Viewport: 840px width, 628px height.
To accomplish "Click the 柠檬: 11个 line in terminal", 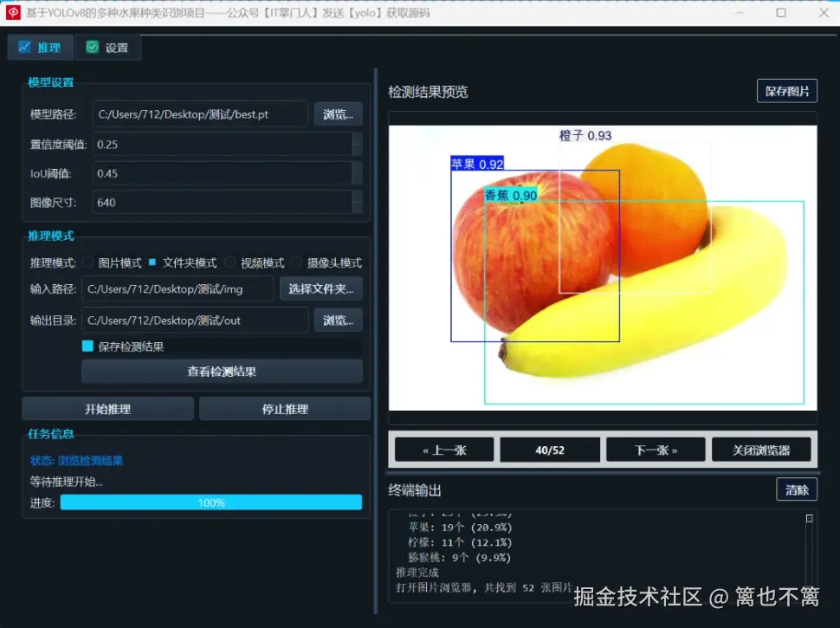I will tap(460, 543).
